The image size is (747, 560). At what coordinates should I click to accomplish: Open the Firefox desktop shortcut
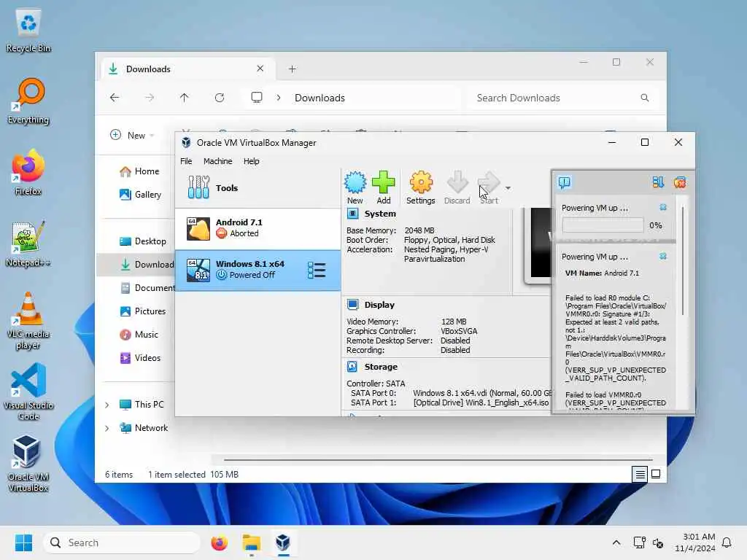28,172
